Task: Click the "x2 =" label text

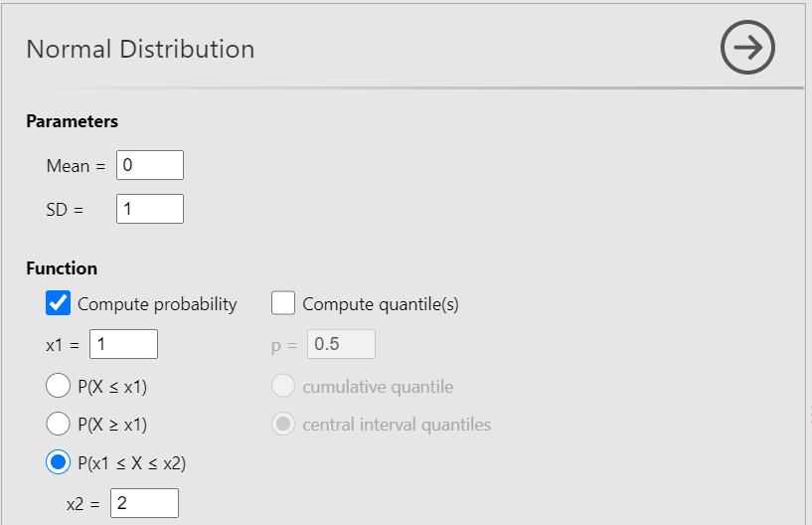Action: tap(83, 504)
